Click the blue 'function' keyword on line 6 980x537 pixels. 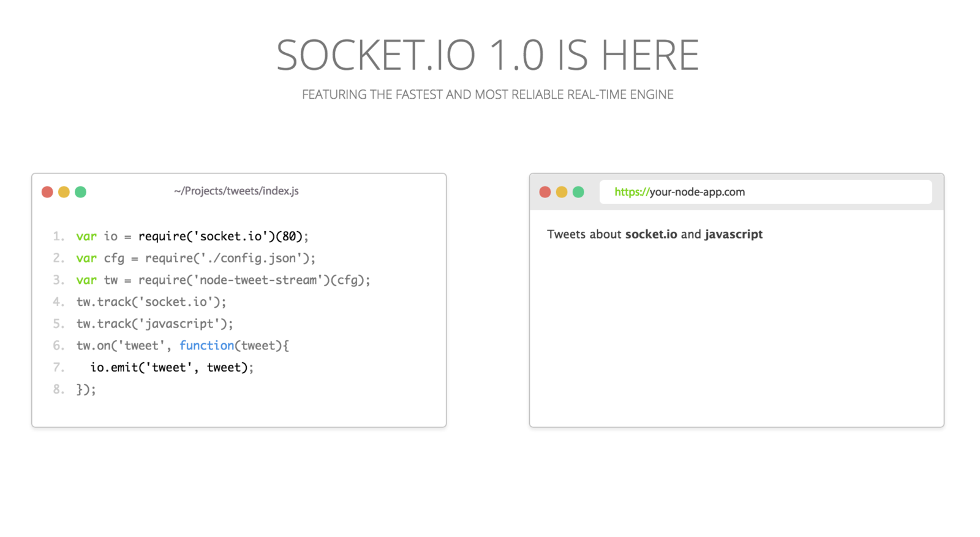point(207,346)
